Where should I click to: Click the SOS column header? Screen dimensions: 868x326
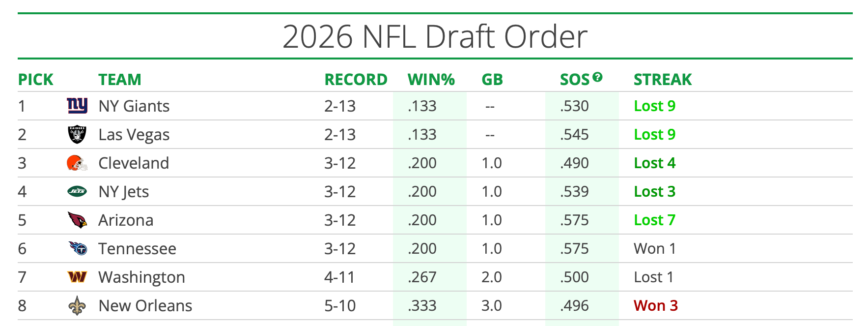[x=574, y=80]
